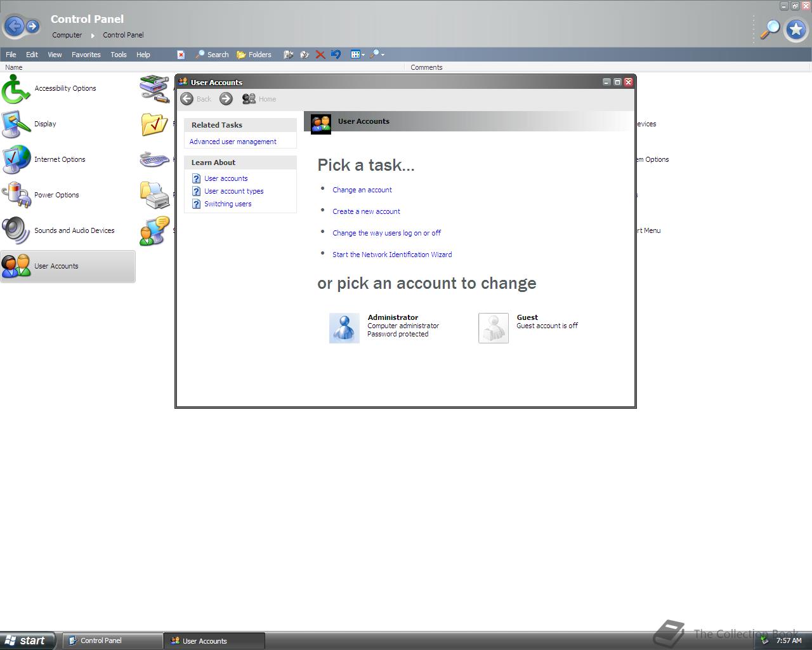The width and height of the screenshot is (812, 650).
Task: Click the Move To toolbar icon
Action: (x=288, y=55)
